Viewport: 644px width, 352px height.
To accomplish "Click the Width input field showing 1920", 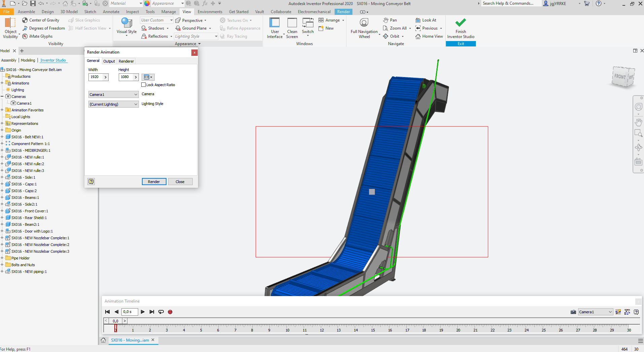I will click(96, 77).
